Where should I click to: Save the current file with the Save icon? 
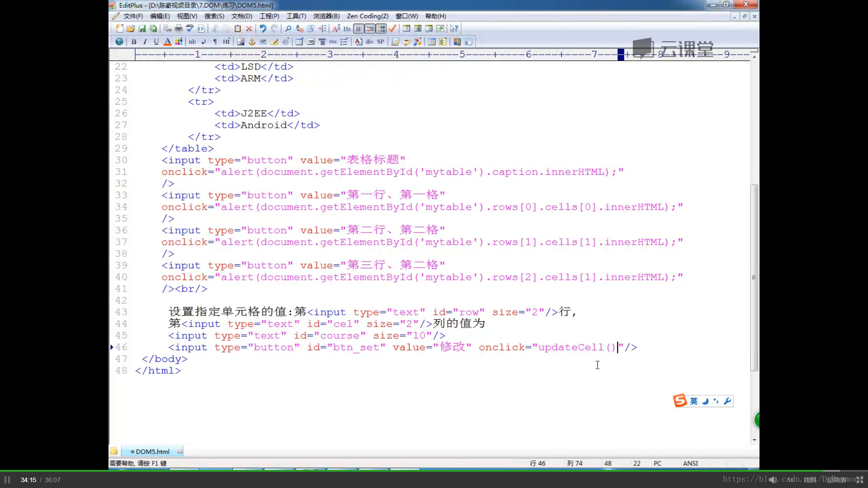[142, 28]
